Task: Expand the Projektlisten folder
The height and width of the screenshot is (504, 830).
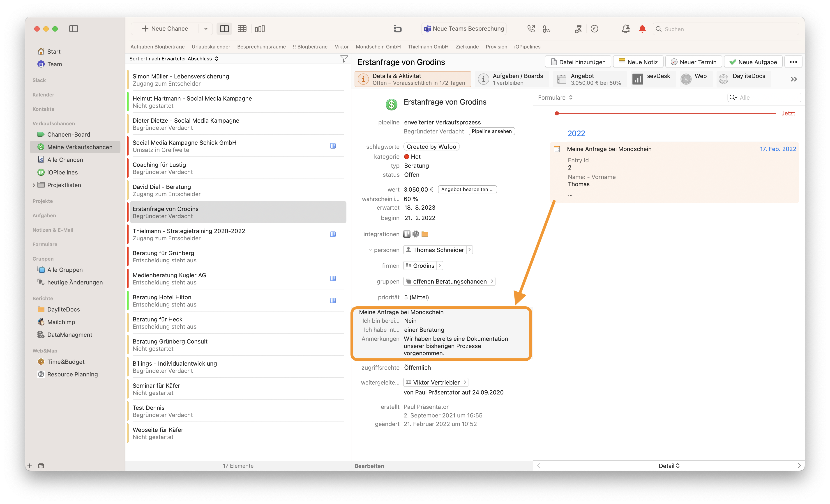Action: pyautogui.click(x=34, y=185)
